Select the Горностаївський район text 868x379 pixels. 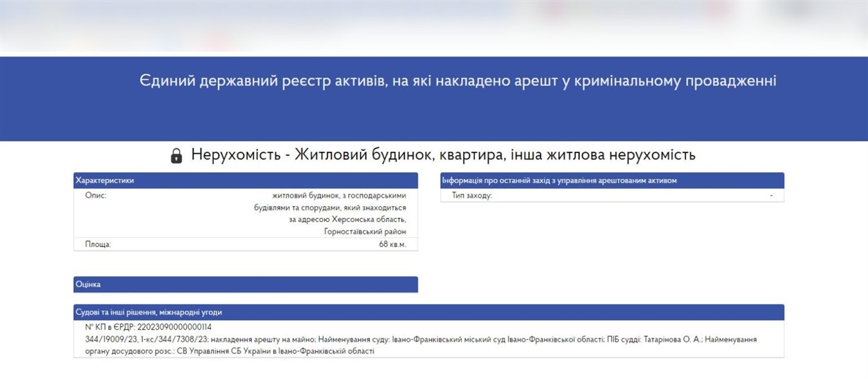point(365,232)
